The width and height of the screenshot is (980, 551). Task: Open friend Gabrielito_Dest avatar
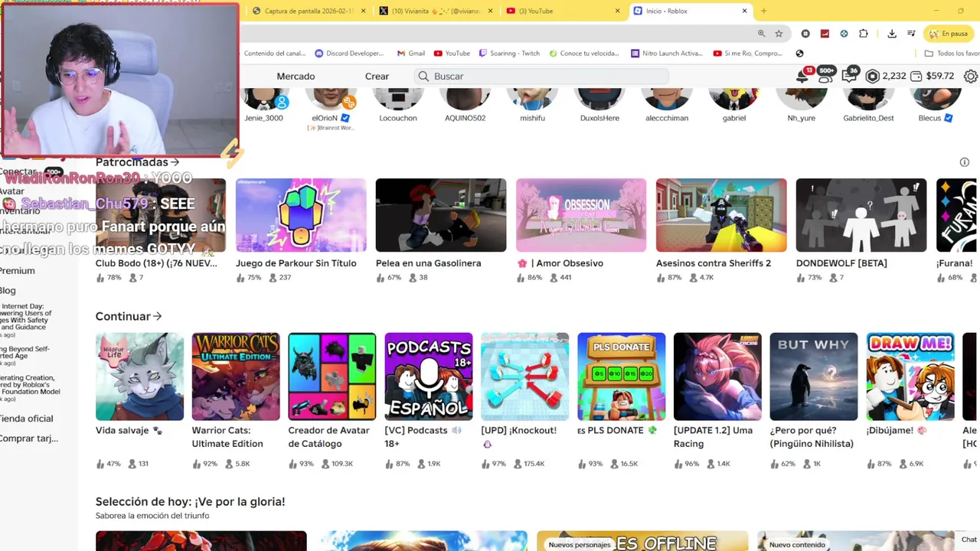868,100
